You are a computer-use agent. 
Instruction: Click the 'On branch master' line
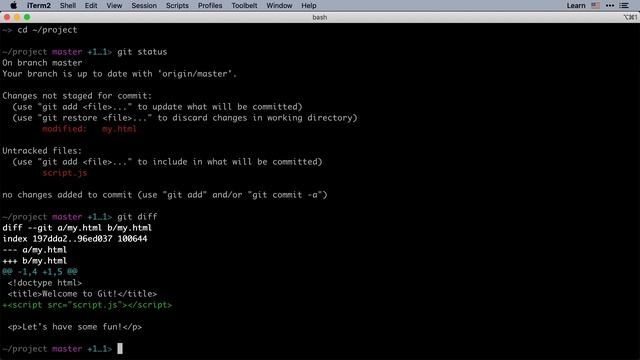coord(42,63)
